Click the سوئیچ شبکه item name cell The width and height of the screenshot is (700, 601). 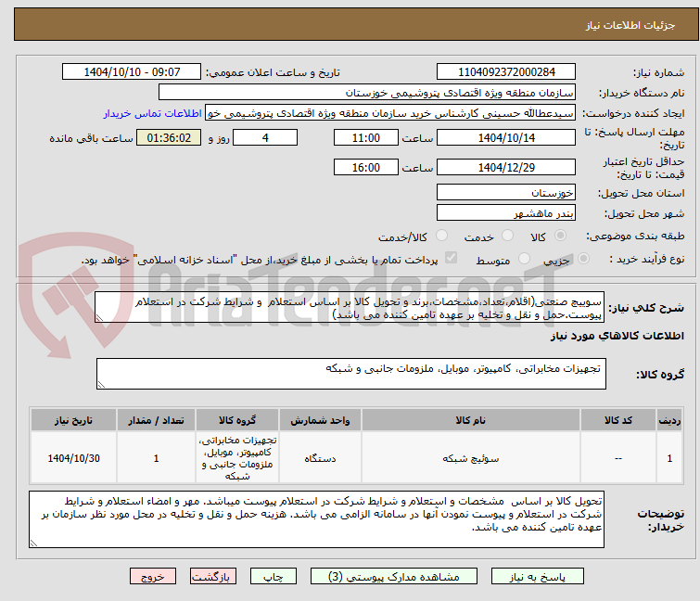tap(471, 458)
